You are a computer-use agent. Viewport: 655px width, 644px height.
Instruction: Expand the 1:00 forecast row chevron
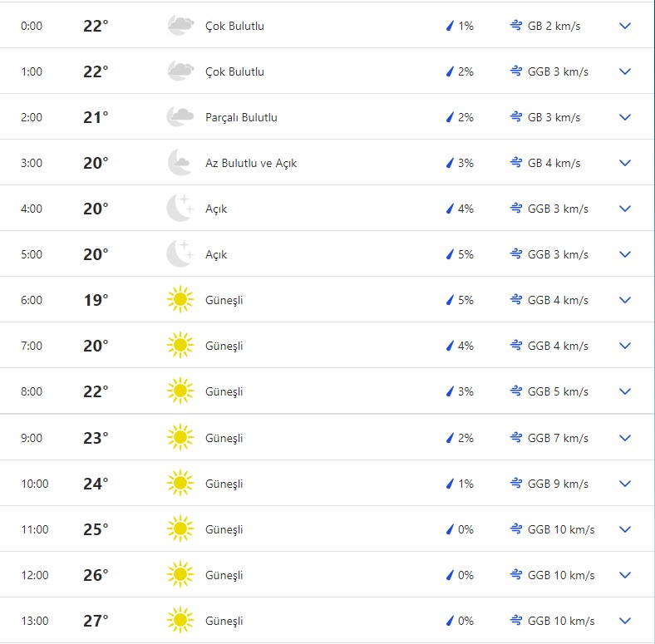click(x=625, y=71)
